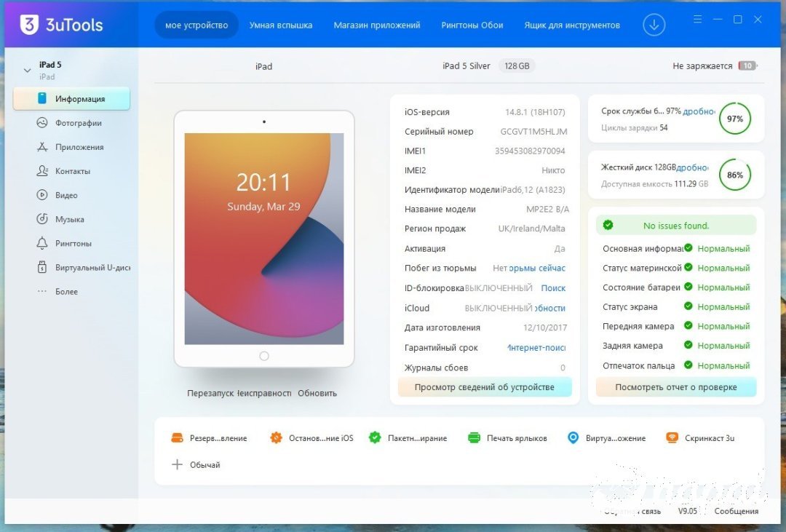Click the iPad lock screen preview
Screen dimensions: 786x532
click(264, 239)
